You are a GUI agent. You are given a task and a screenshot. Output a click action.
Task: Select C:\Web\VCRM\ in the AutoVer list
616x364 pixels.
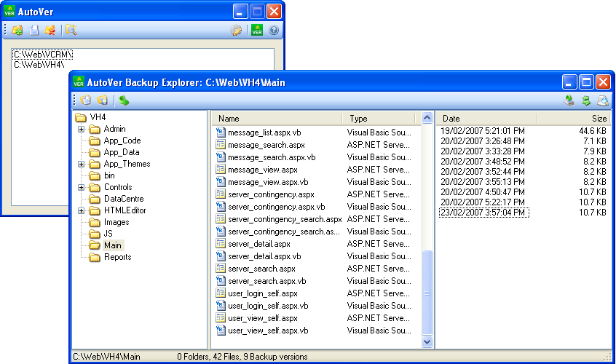point(43,54)
